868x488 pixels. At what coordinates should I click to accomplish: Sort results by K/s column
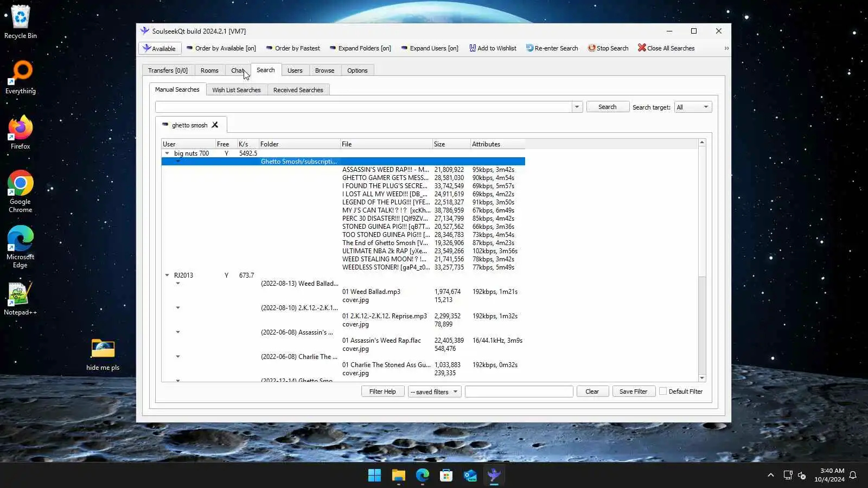pos(248,144)
